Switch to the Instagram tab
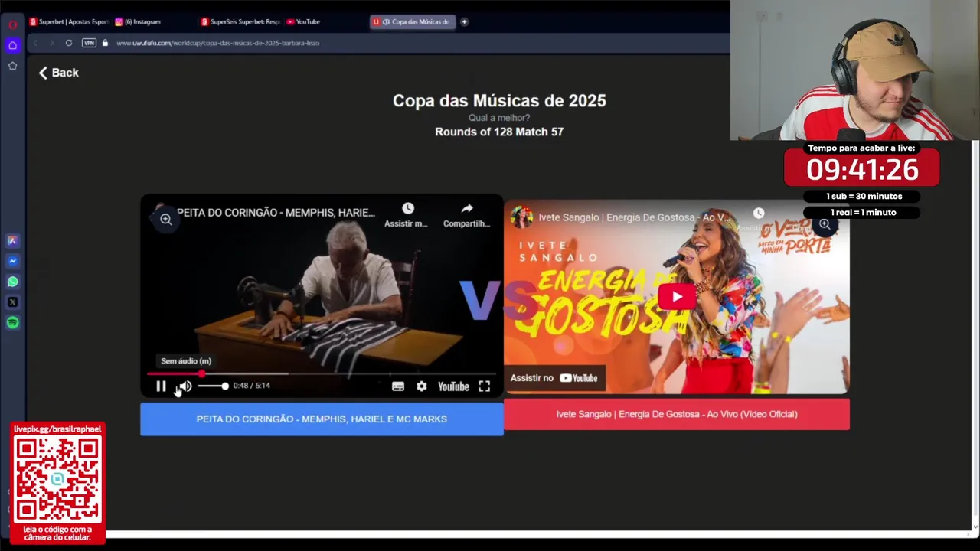This screenshot has width=980, height=551. [138, 21]
